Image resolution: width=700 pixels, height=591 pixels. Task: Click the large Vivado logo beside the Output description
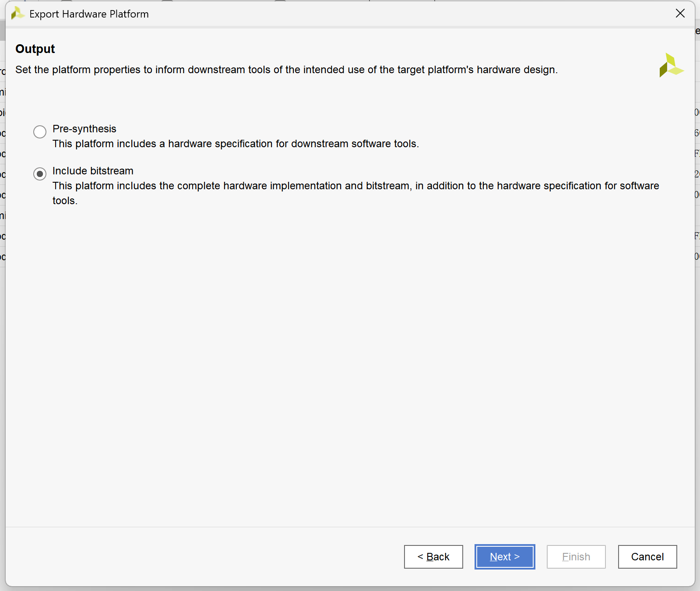click(671, 65)
